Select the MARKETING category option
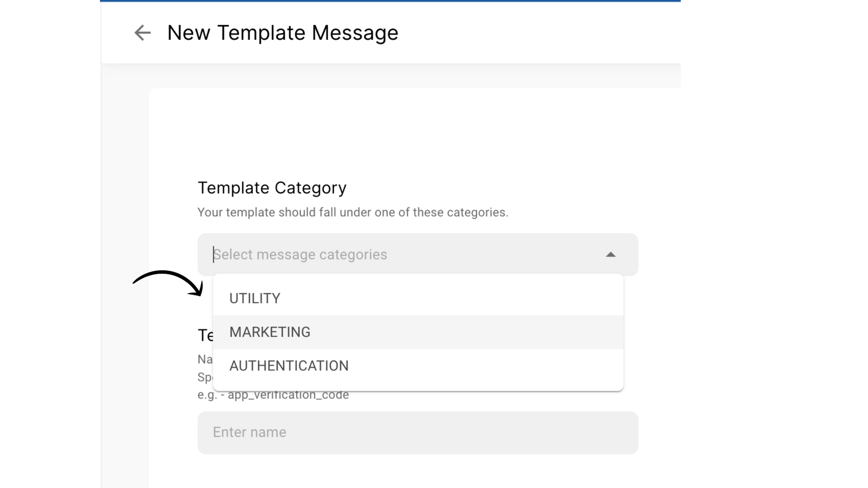This screenshot has height=488, width=868. click(270, 332)
